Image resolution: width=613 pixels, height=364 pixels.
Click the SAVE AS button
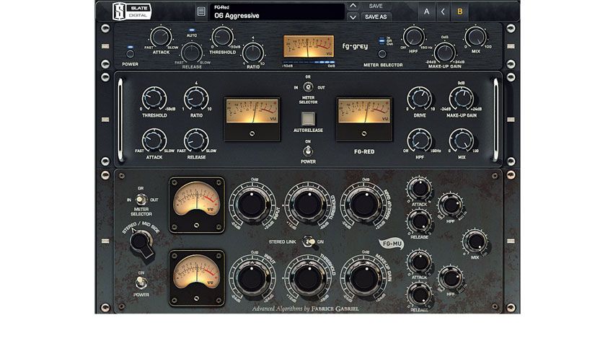point(376,17)
